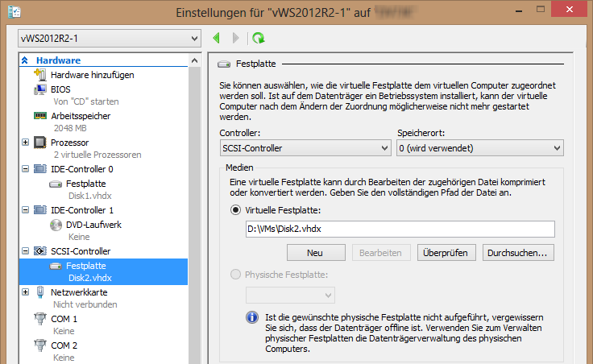Collapse the IDE-Controller 0 node

click(25, 169)
